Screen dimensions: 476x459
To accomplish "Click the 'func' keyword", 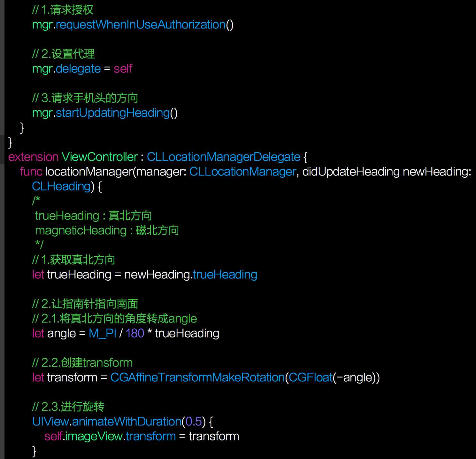I will (31, 172).
